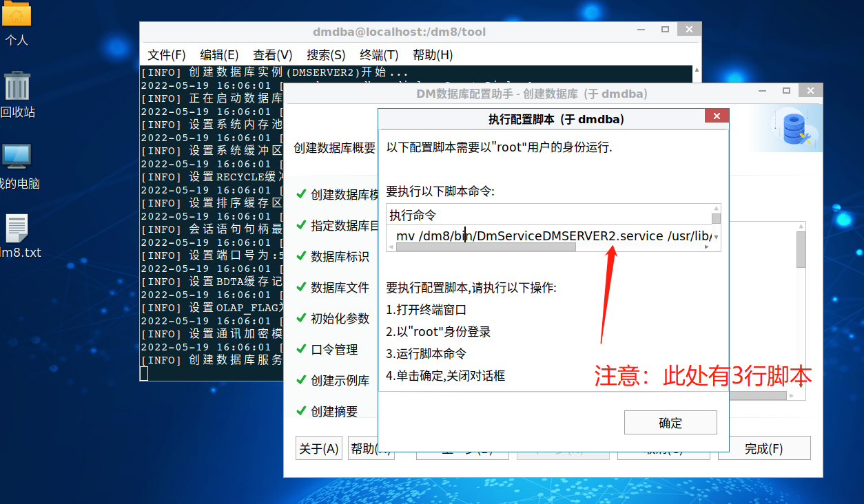
Task: Click the 初始化参数 wizard step
Action: 340,319
